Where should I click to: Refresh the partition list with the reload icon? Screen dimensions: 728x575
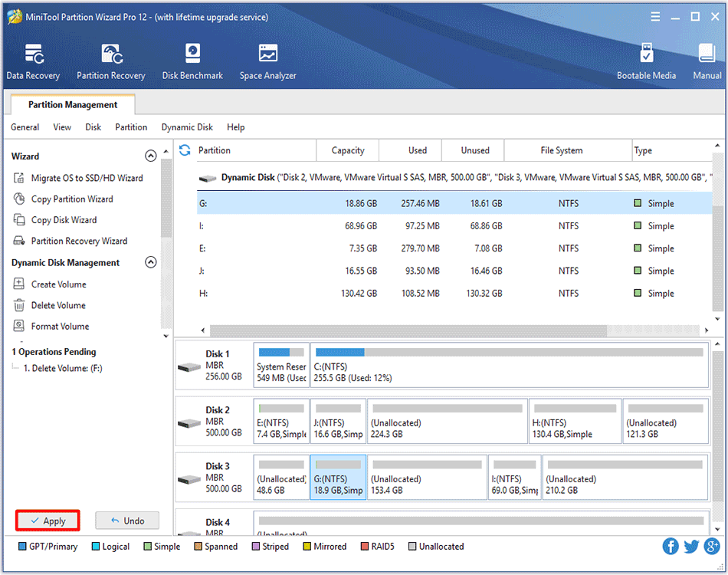point(185,150)
